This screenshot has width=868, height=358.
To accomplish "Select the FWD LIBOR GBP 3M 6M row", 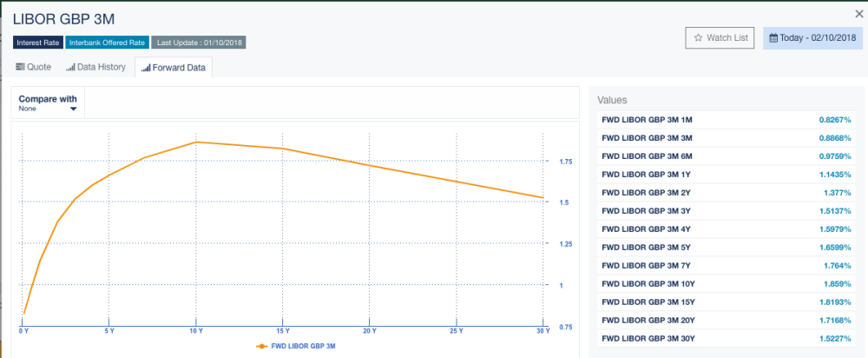I will pos(727,156).
